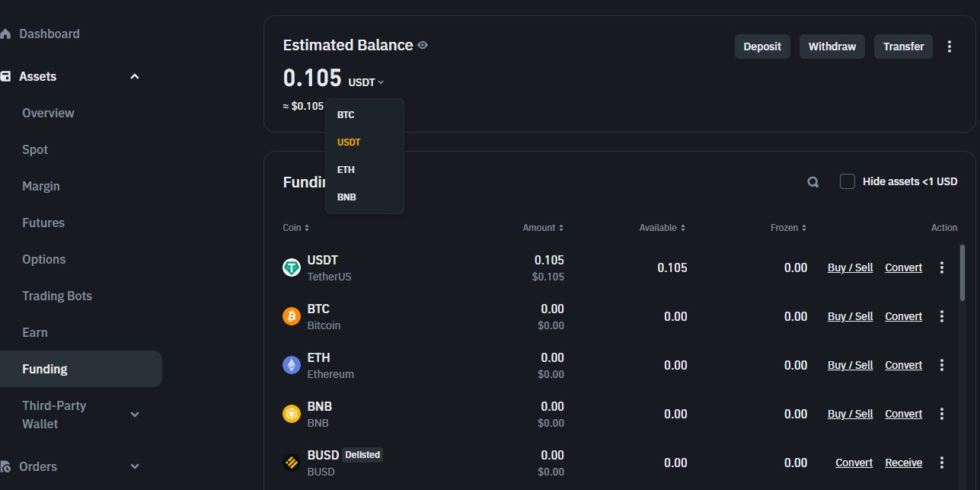Click the BUSD coin icon
This screenshot has width=980, height=490.
[292, 463]
